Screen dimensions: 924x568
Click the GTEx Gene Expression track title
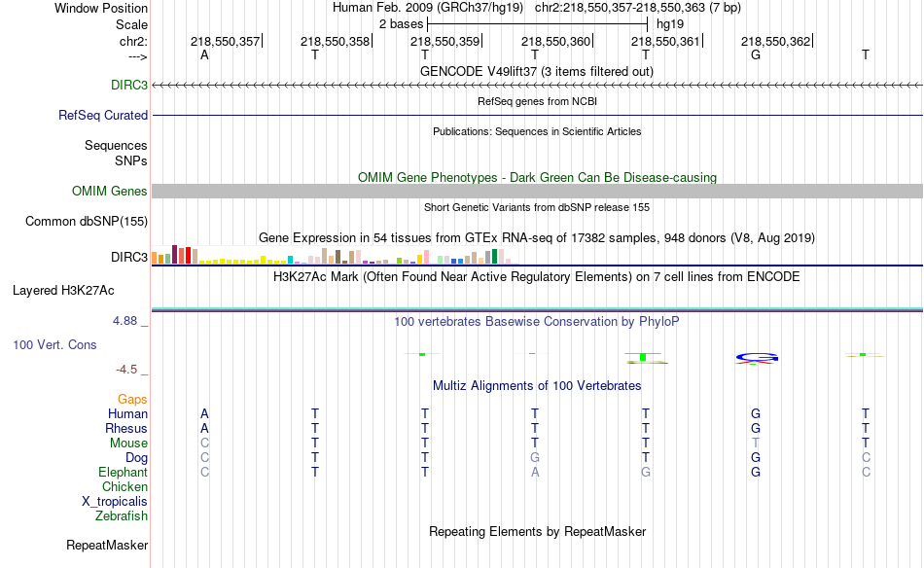click(x=537, y=238)
